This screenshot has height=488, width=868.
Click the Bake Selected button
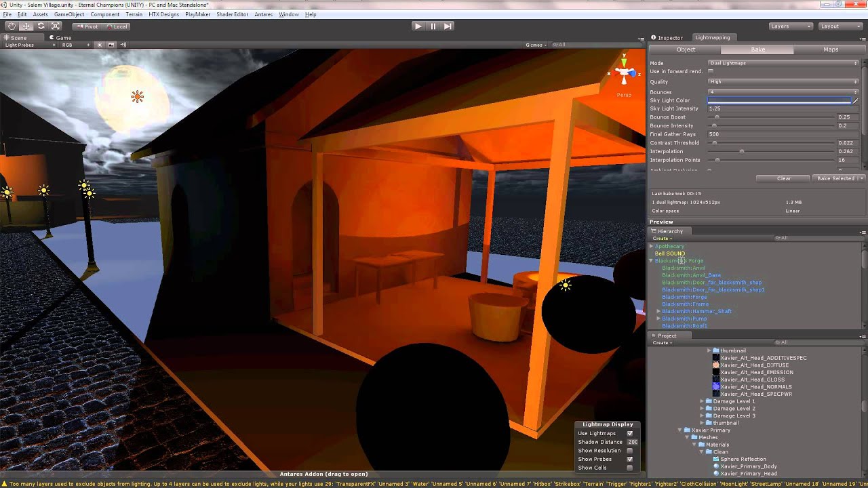coord(835,178)
